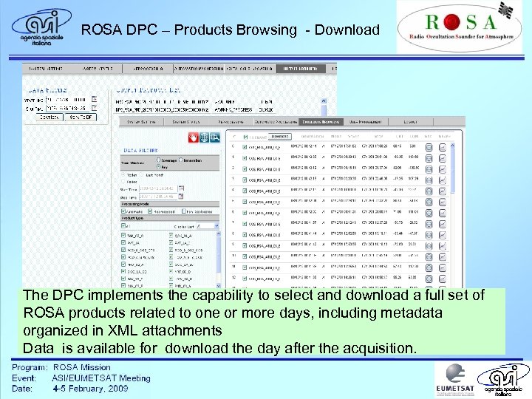Viewport: 532px width, 399px height.
Task: Click the product type list scrollbar thumb
Action: pos(218,254)
